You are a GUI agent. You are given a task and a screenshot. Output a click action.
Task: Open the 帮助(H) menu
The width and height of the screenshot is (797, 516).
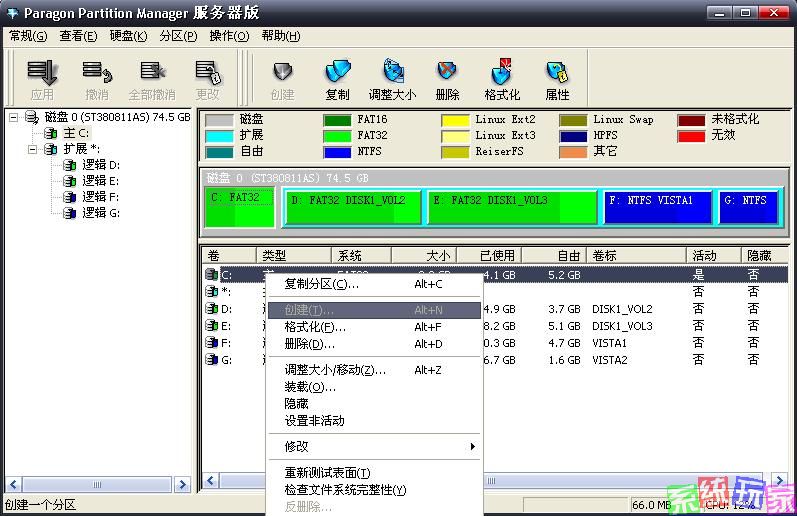click(281, 36)
